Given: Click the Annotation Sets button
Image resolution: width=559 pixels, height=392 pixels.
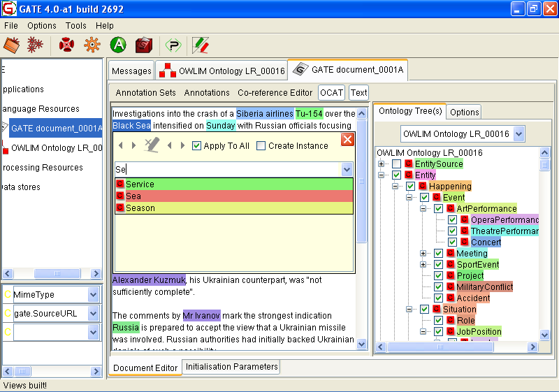Looking at the screenshot, I should point(146,92).
